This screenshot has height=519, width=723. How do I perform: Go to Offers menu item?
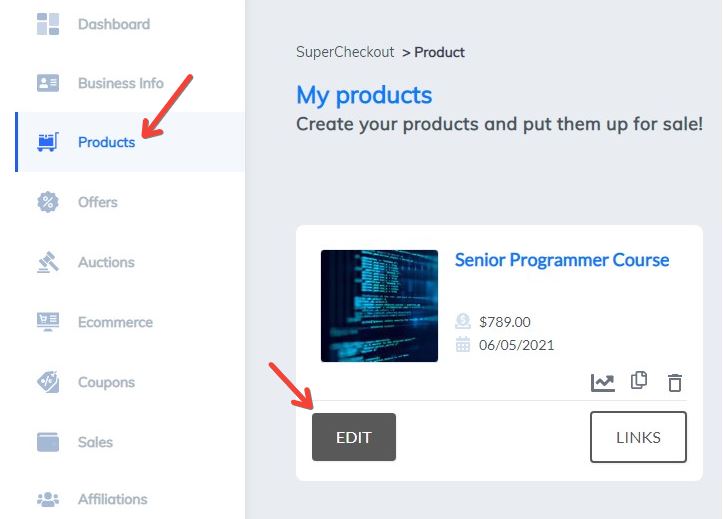98,202
